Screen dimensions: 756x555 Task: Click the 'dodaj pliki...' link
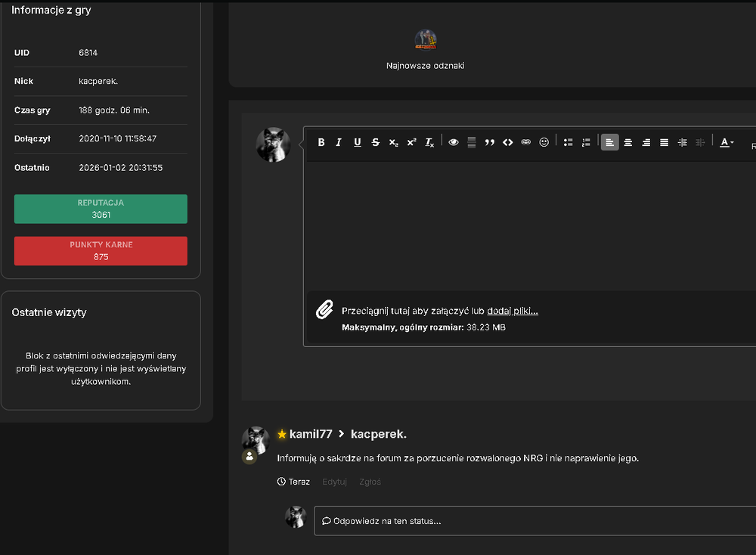click(513, 311)
